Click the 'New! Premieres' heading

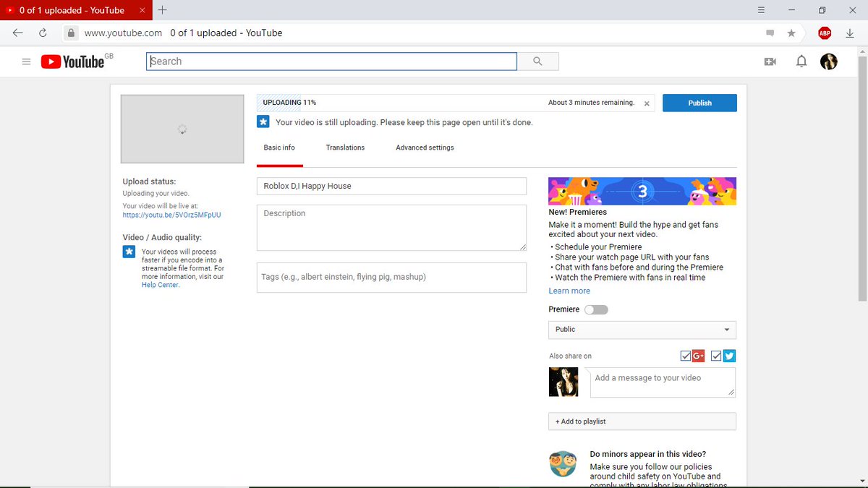point(578,213)
